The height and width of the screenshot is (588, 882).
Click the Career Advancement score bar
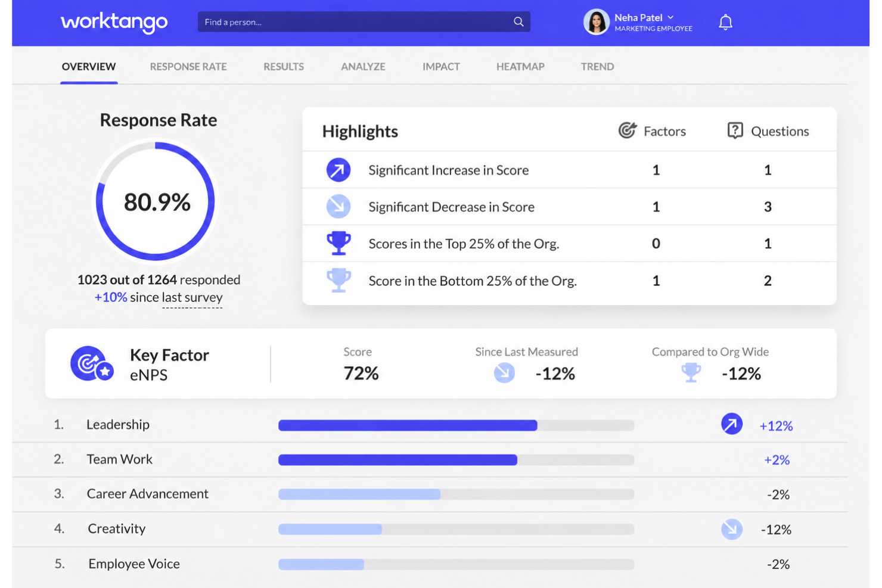[456, 494]
